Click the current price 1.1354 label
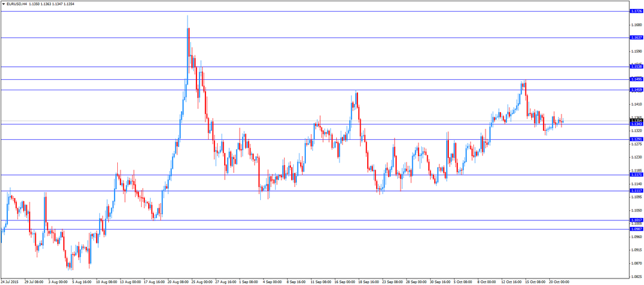Viewport: 644px width, 285px height. pyautogui.click(x=636, y=121)
